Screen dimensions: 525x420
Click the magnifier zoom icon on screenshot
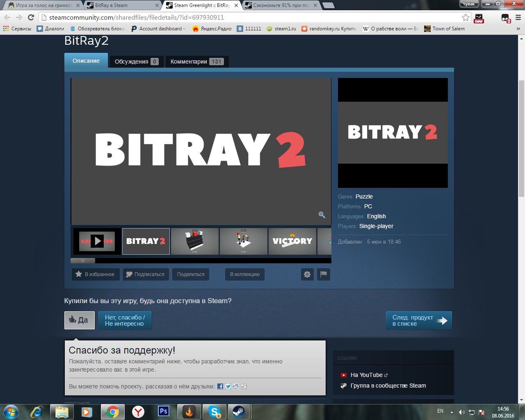pyautogui.click(x=322, y=215)
